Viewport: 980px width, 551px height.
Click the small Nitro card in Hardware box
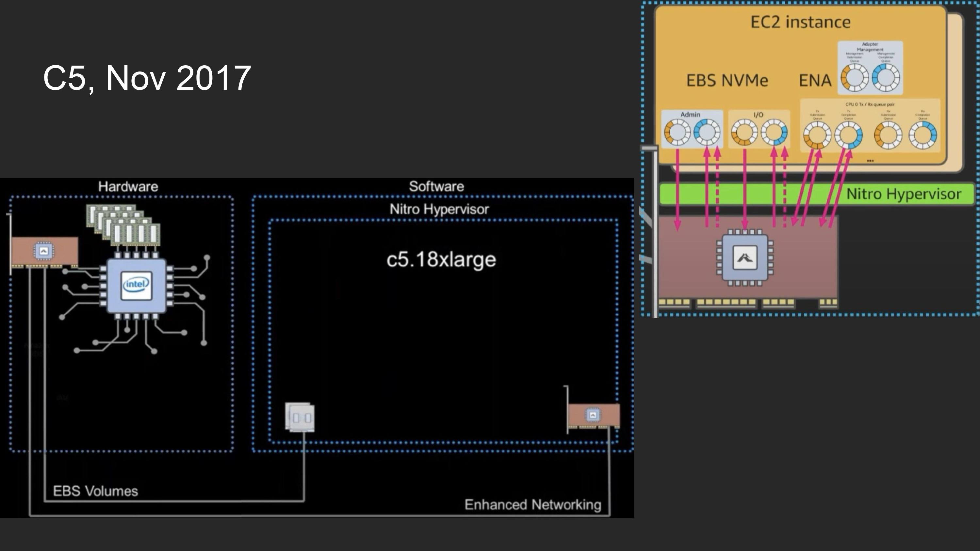[x=44, y=251]
